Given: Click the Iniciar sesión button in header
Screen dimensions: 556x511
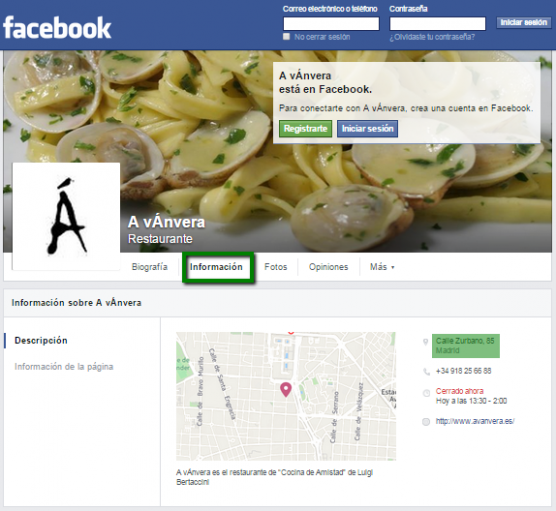Looking at the screenshot, I should 523,23.
